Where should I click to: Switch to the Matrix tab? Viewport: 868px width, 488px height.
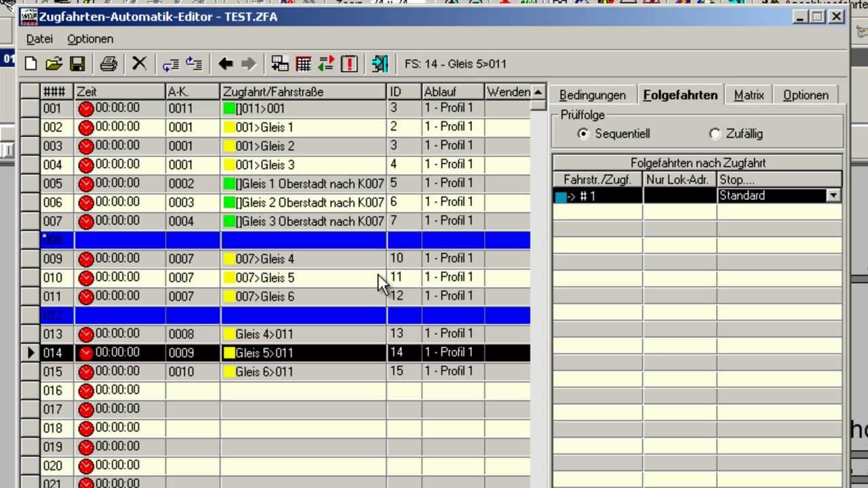point(749,96)
